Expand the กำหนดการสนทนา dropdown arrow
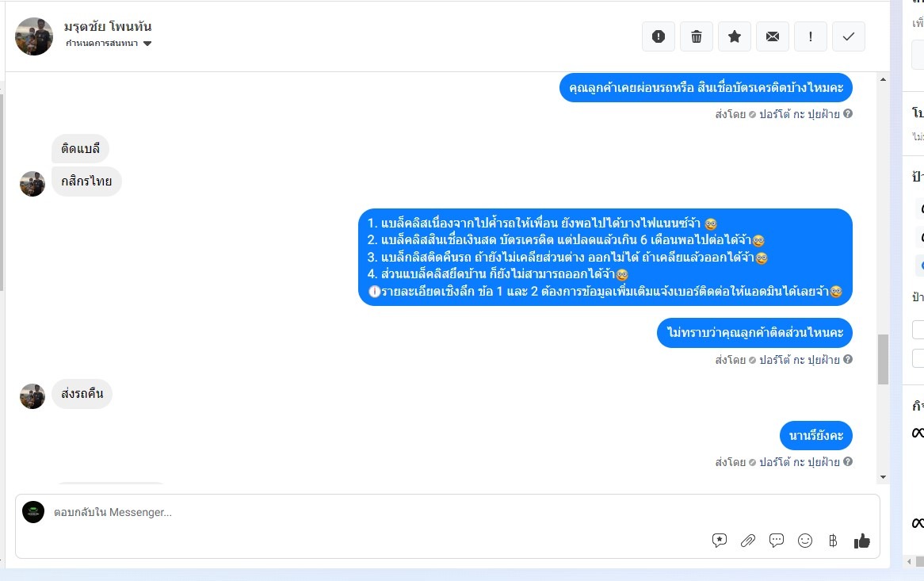 (147, 44)
